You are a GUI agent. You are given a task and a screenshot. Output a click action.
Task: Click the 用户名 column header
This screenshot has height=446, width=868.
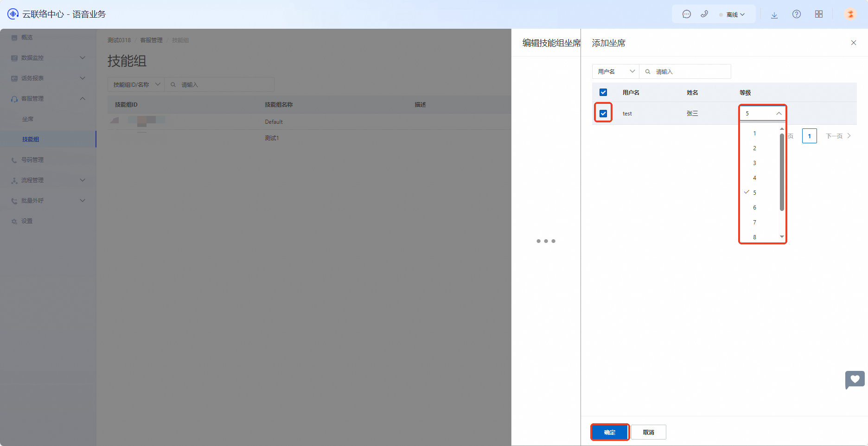[x=631, y=93]
